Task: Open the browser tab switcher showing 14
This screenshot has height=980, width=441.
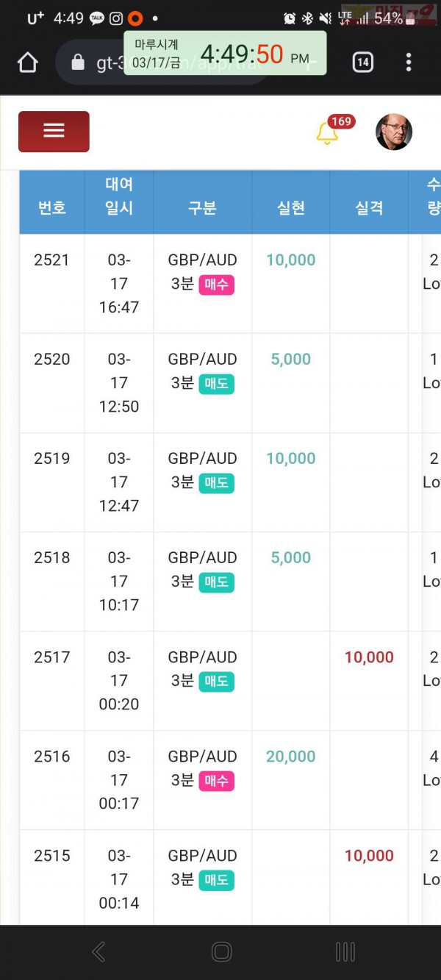Action: coord(362,62)
